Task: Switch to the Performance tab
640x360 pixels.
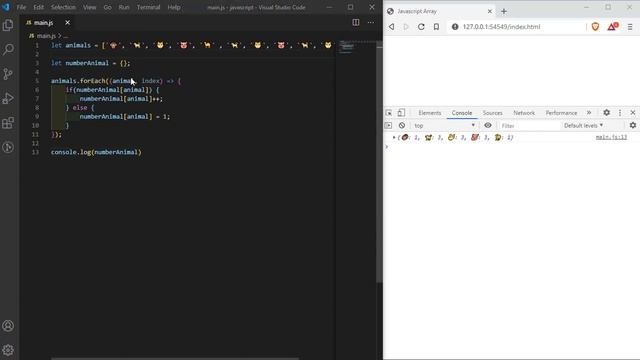Action: (x=561, y=113)
